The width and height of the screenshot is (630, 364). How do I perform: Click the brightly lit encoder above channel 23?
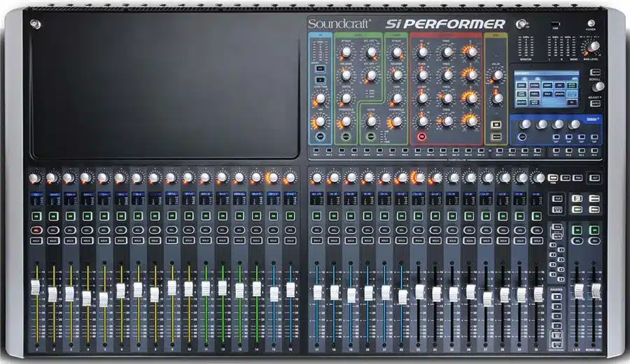coord(419,177)
